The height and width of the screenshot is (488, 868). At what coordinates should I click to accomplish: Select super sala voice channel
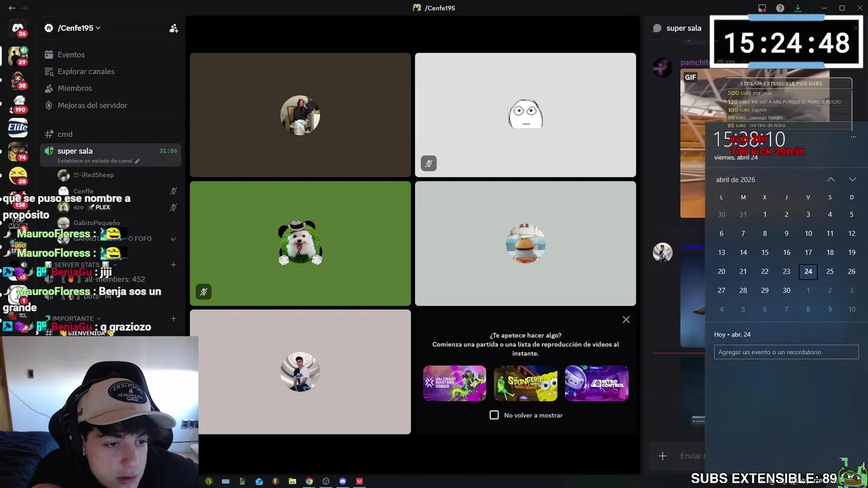111,155
